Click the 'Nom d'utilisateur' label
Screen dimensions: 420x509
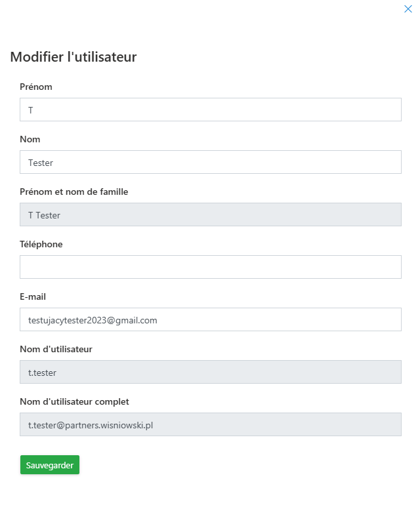pos(56,349)
